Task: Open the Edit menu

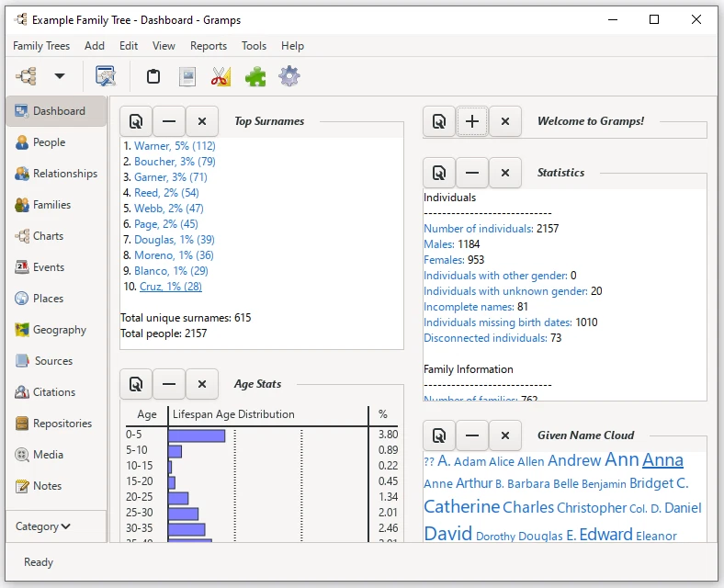Action: click(129, 46)
